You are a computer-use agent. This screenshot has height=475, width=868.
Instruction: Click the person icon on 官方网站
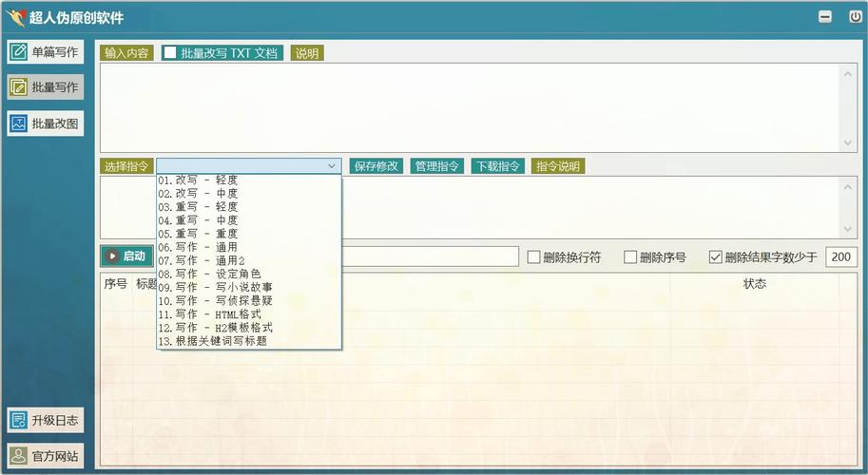click(x=18, y=456)
